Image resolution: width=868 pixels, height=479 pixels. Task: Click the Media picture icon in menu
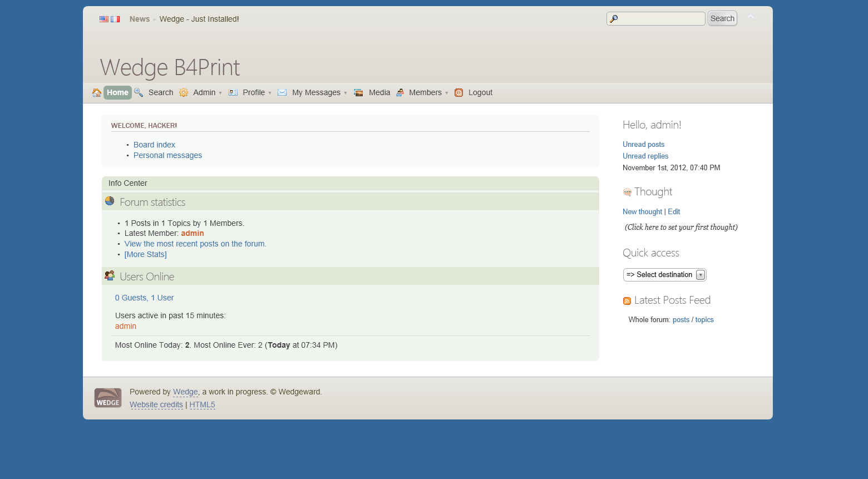tap(358, 92)
